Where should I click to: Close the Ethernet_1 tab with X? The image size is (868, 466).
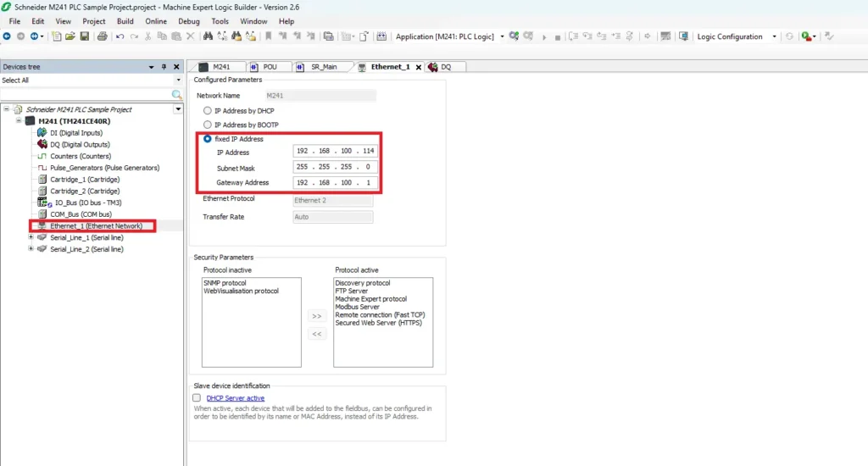tap(419, 67)
